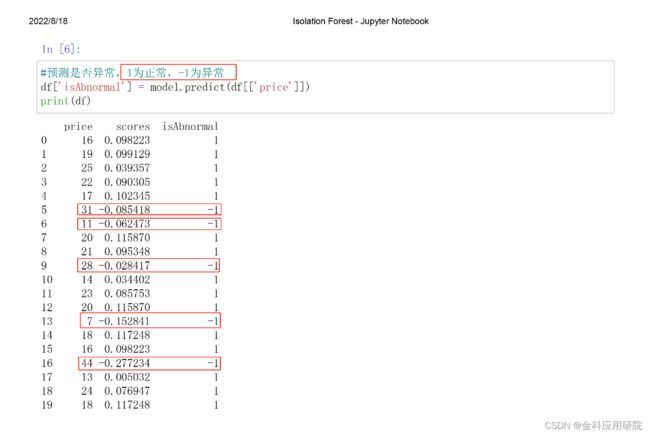Screen dimensions: 650x435
Task: Click price value 31 in row 5
Action: point(87,210)
